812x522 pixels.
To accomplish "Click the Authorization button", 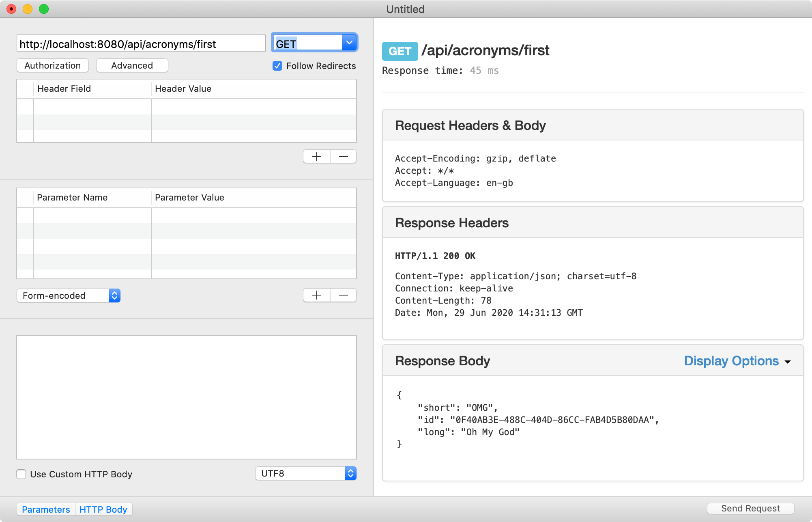I will (53, 65).
